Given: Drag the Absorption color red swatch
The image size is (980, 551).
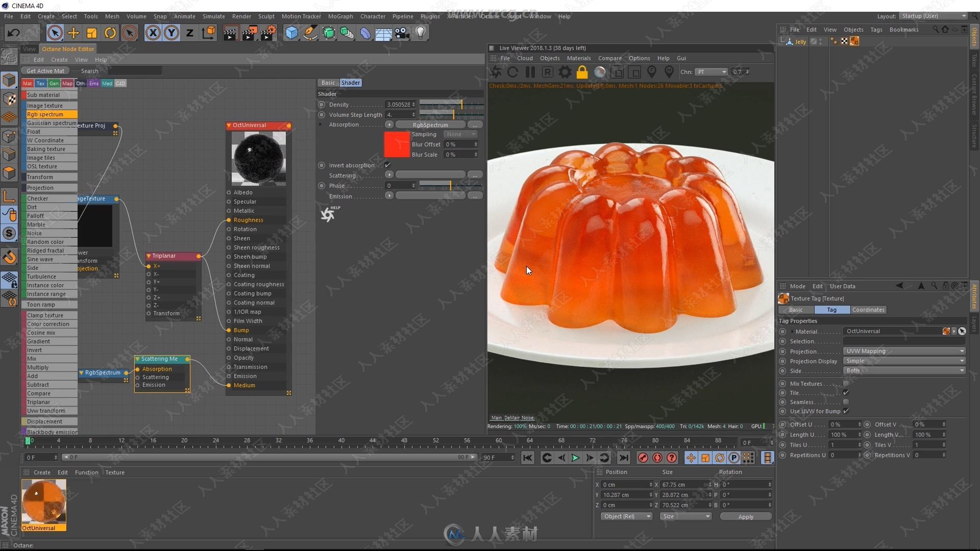Looking at the screenshot, I should click(397, 143).
